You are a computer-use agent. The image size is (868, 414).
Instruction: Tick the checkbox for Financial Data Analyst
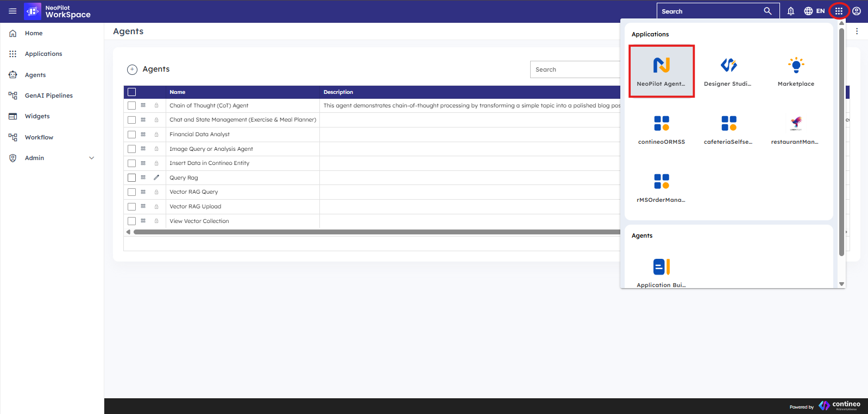(x=131, y=135)
